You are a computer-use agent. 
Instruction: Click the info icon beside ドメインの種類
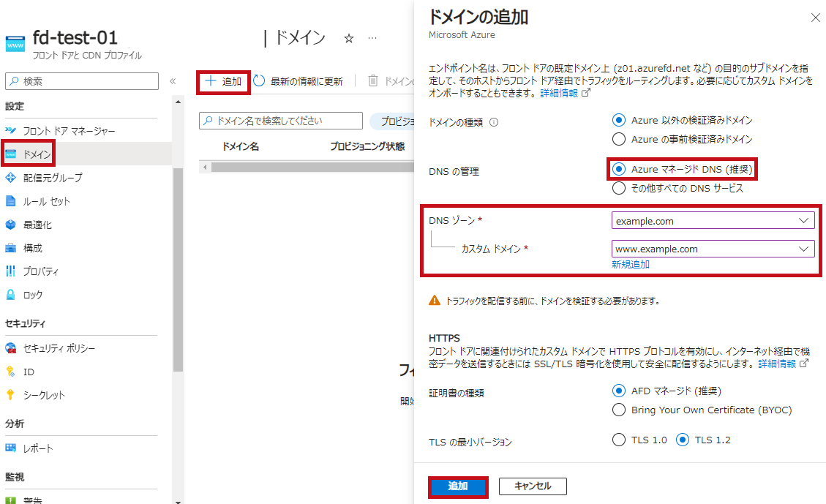tap(494, 122)
